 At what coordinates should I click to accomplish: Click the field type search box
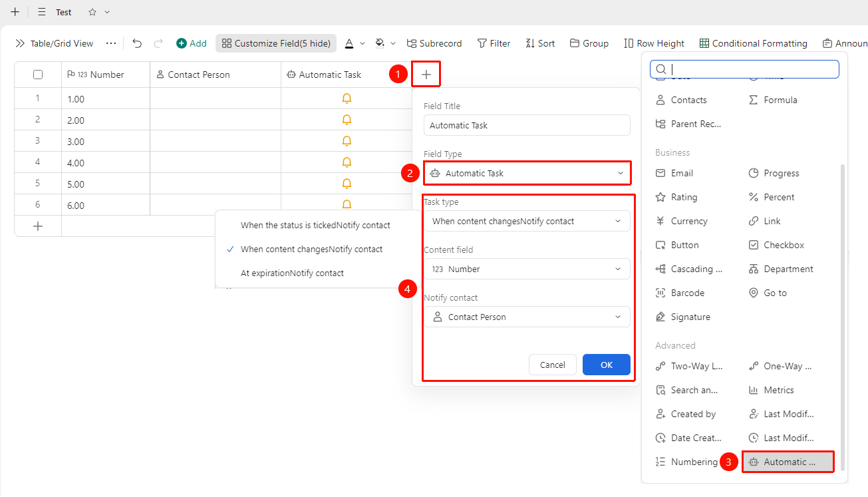pos(744,69)
